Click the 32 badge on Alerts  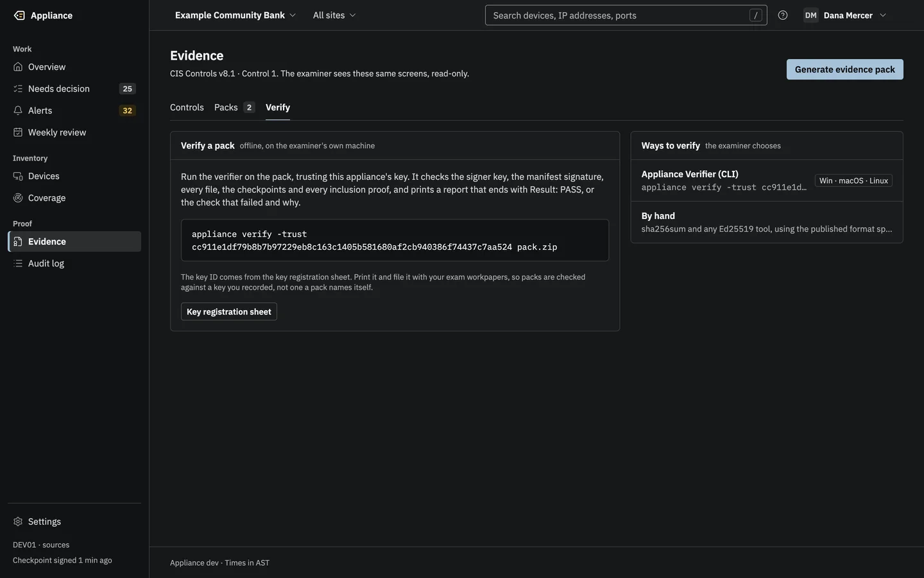click(128, 110)
